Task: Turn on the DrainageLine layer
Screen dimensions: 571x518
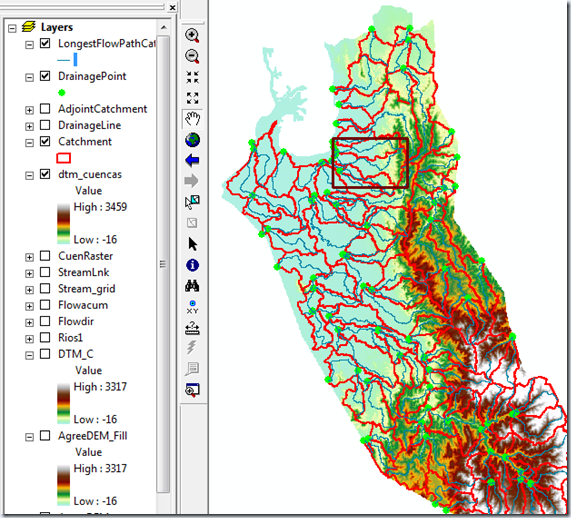Action: [45, 125]
